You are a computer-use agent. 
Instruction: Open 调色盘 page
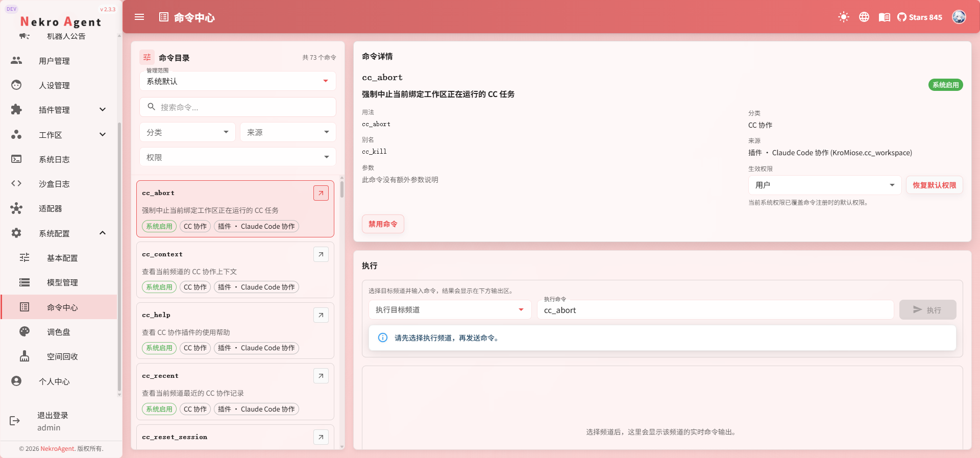tap(59, 332)
